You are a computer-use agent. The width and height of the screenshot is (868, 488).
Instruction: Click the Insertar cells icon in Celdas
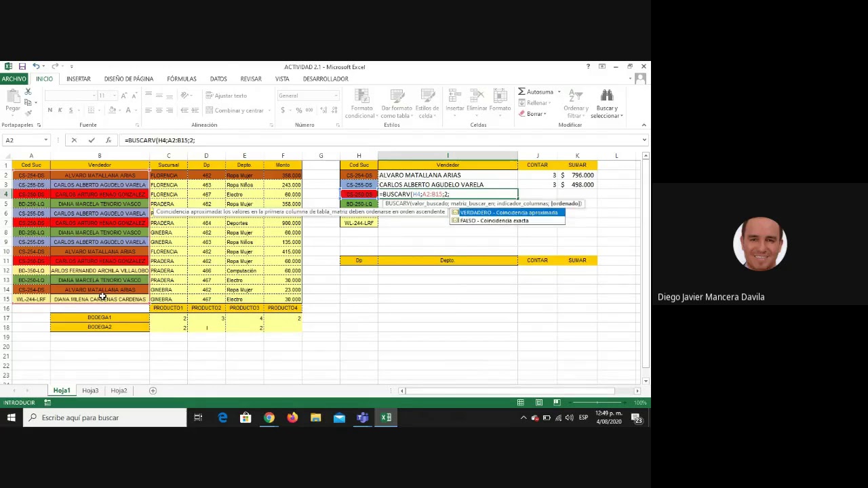tap(455, 96)
